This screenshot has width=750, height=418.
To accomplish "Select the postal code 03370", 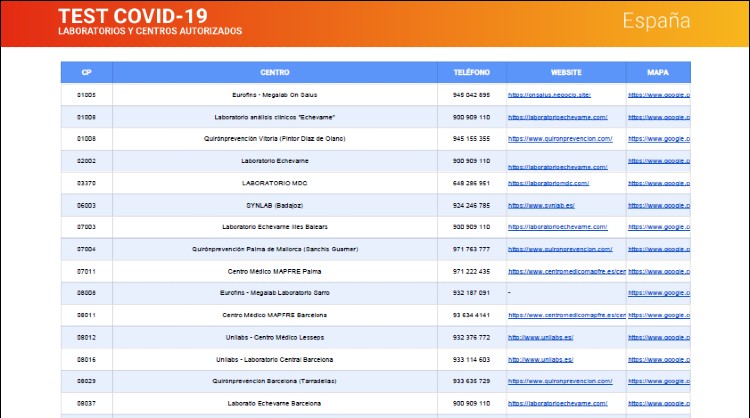I will point(87,183).
